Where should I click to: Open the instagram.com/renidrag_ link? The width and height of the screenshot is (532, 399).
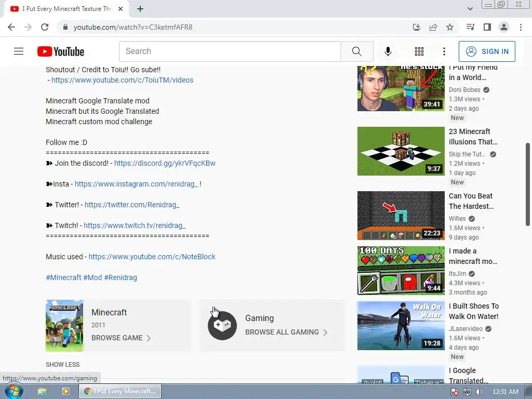pyautogui.click(x=136, y=184)
